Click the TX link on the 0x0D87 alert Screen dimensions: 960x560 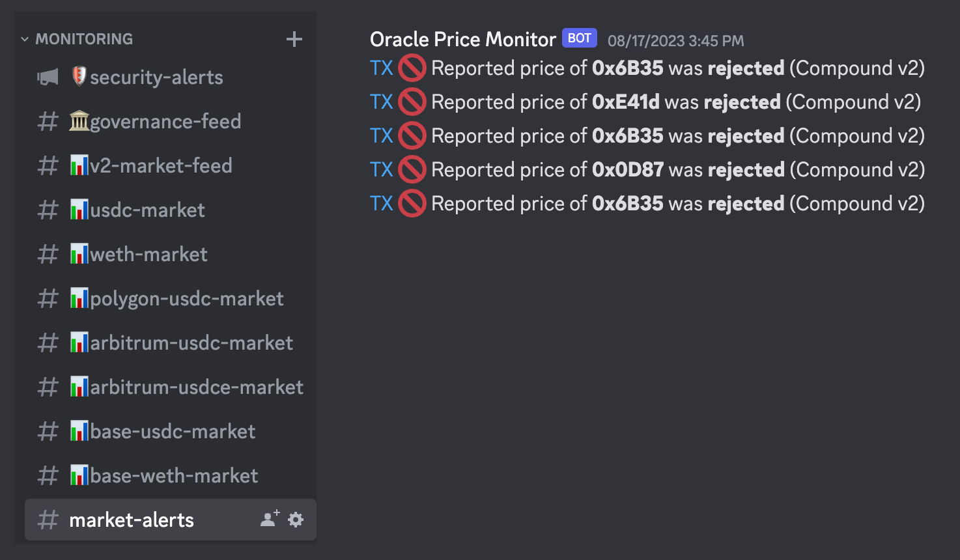point(382,169)
